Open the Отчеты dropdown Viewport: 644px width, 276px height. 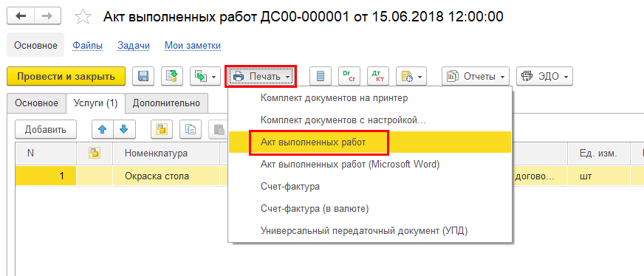476,76
